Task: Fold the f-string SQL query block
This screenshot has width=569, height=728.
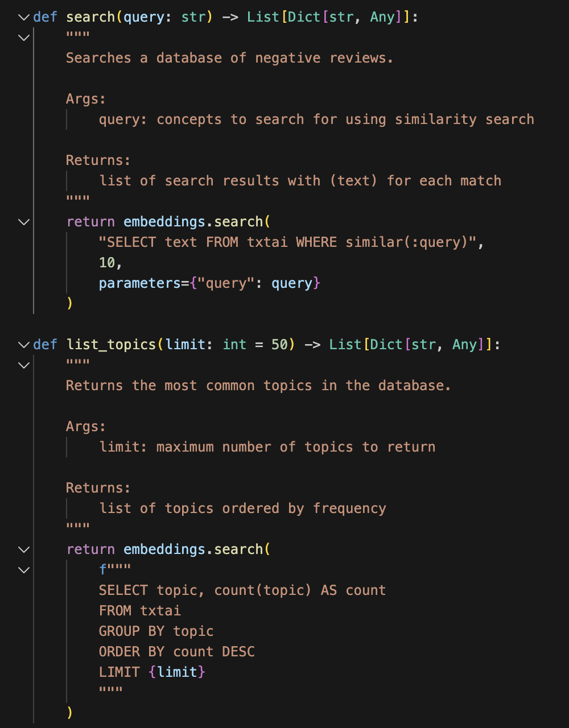Action: tap(23, 570)
